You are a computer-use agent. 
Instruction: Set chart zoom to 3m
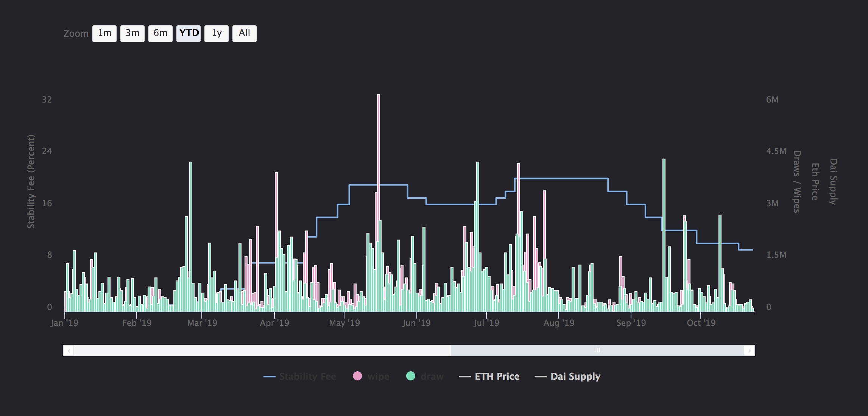click(x=132, y=33)
